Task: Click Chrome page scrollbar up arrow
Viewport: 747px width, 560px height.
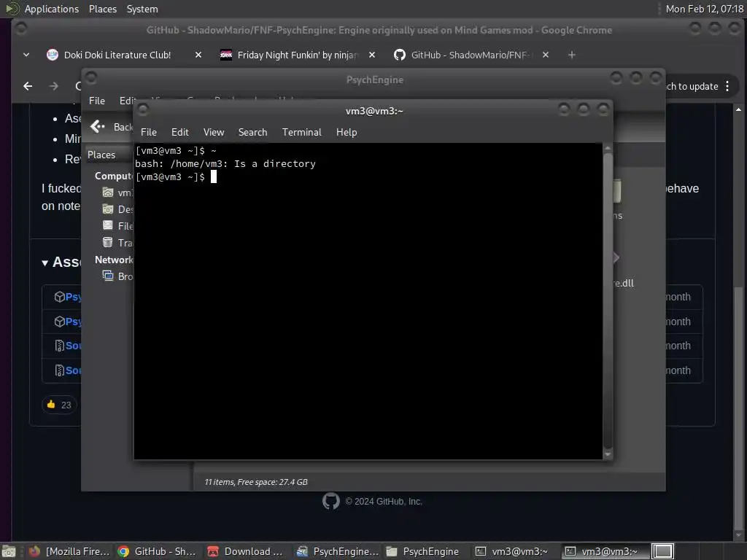Action: [x=738, y=109]
